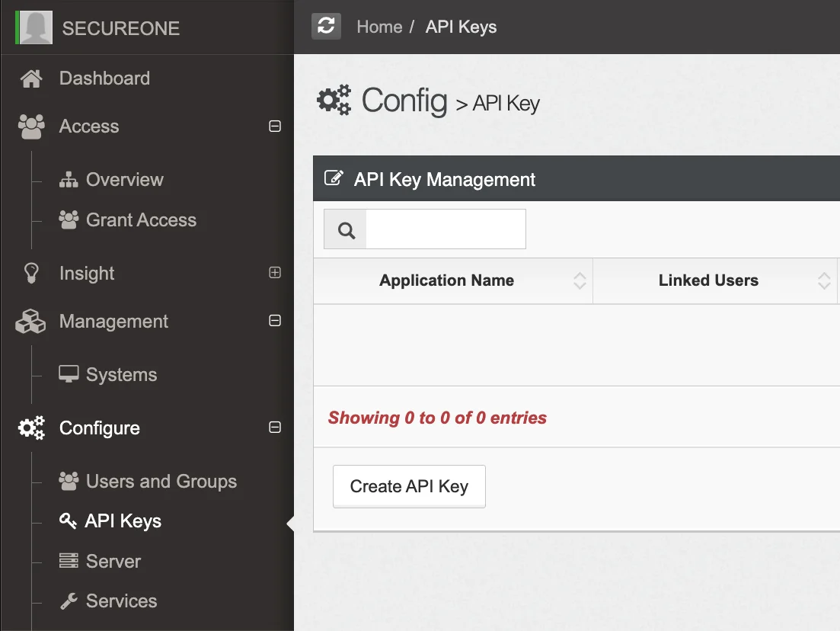Sort by Linked Users column arrows
Image resolution: width=840 pixels, height=631 pixels.
pos(824,281)
